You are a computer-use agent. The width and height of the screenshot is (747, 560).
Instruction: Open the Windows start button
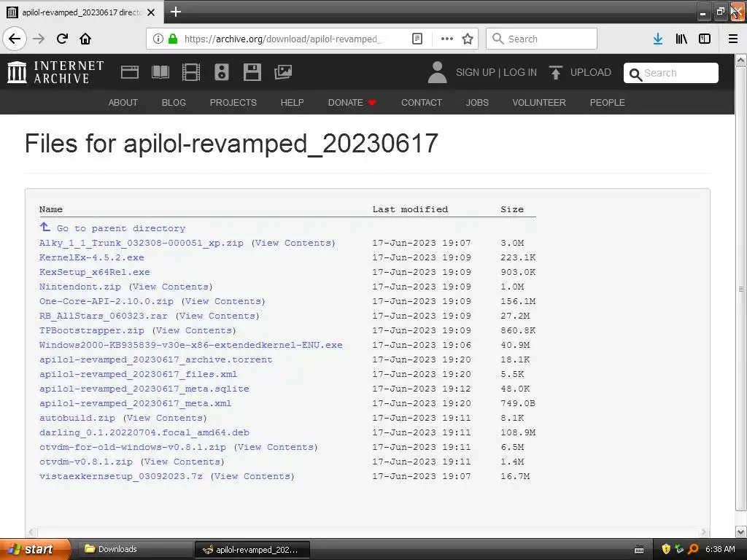click(35, 549)
